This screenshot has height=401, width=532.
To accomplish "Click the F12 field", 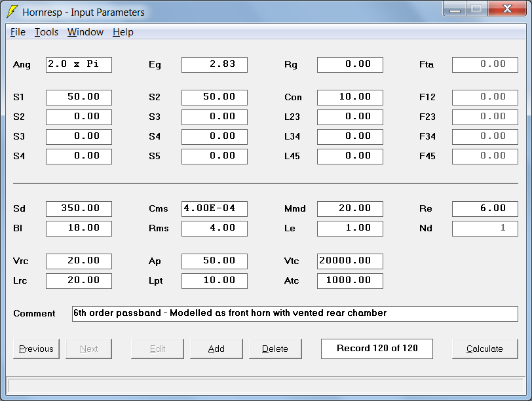I will 485,98.
